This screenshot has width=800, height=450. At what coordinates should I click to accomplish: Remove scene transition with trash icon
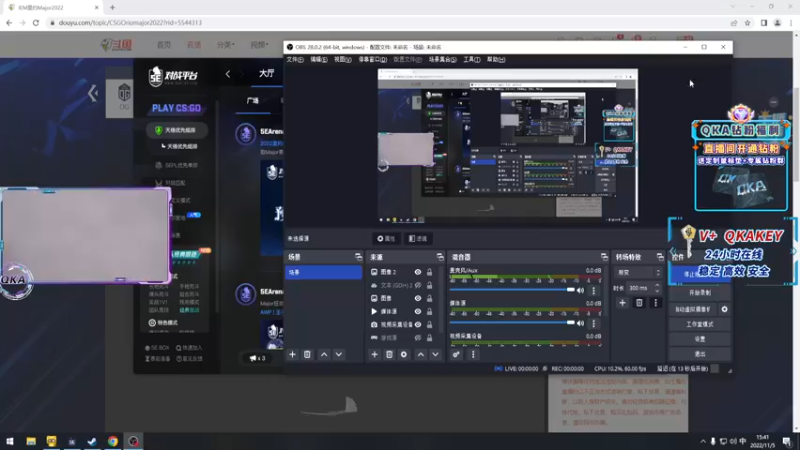639,303
